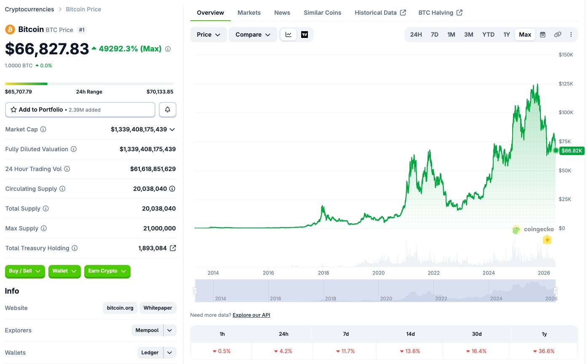Screen dimensions: 588x364
Task: Click the #1 rank badge
Action: (x=82, y=30)
